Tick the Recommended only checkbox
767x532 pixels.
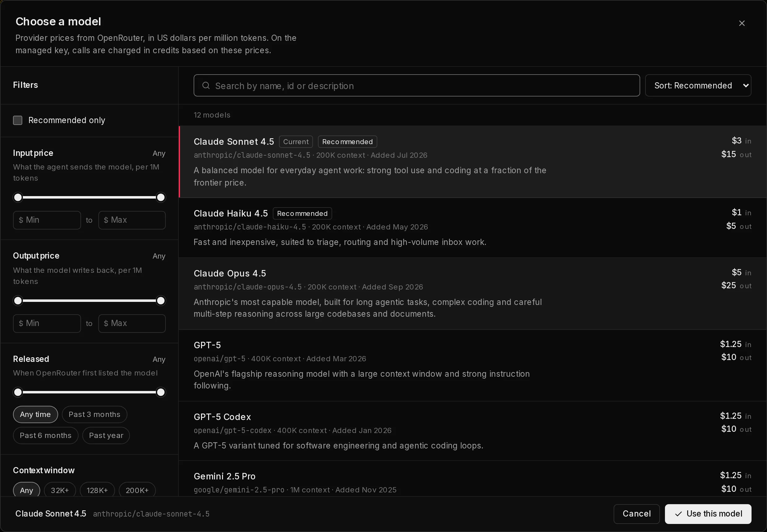(x=18, y=120)
